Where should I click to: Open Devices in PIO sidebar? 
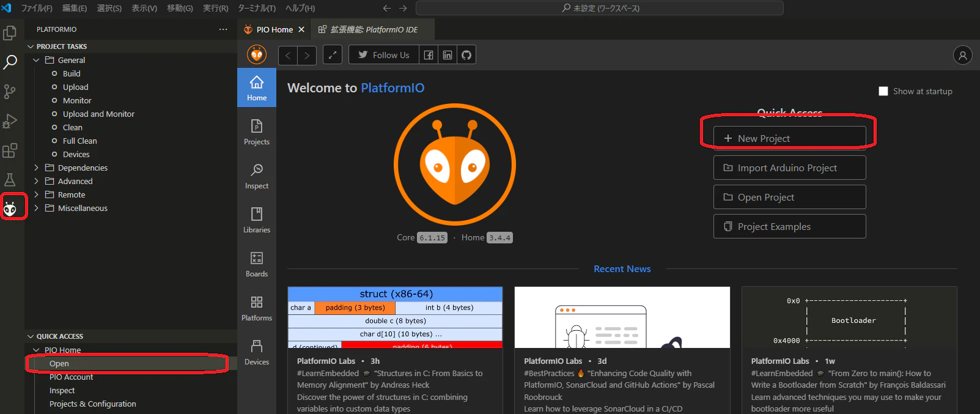[257, 352]
